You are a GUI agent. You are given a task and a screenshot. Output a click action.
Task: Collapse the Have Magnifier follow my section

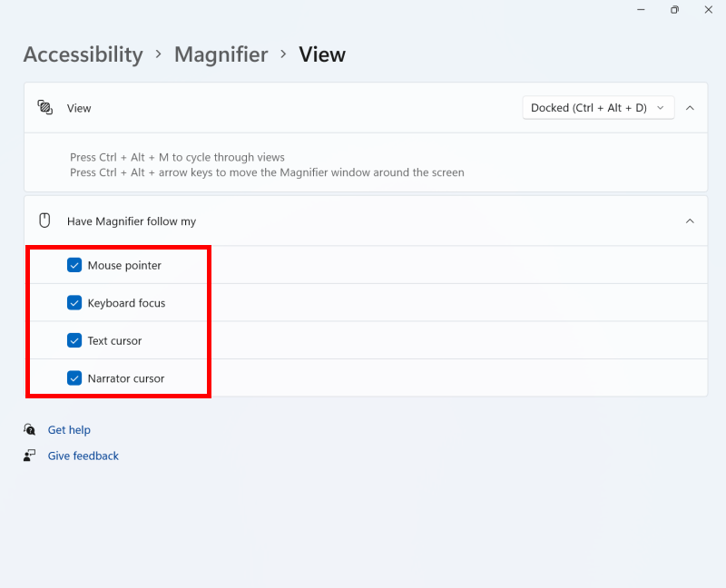[x=690, y=220]
